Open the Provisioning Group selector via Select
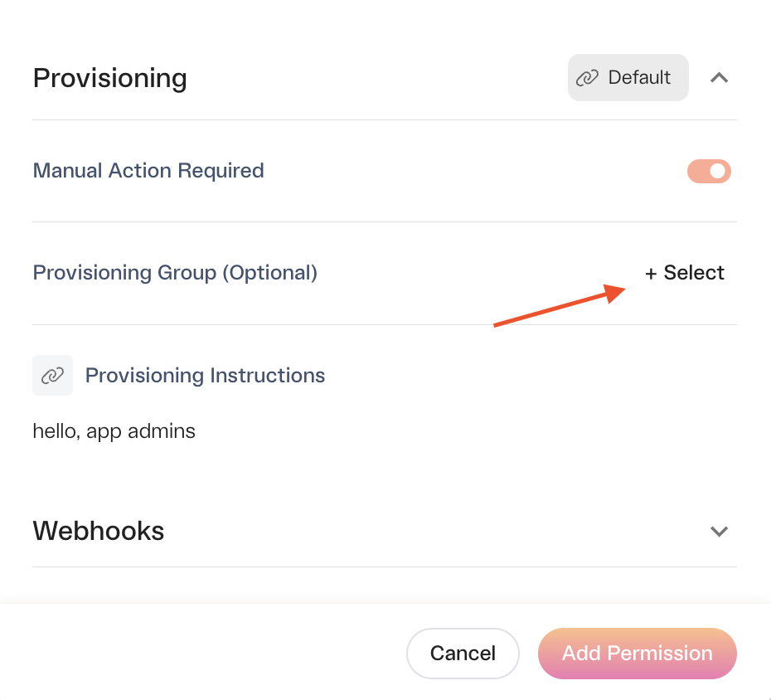The image size is (771, 700). 685,273
